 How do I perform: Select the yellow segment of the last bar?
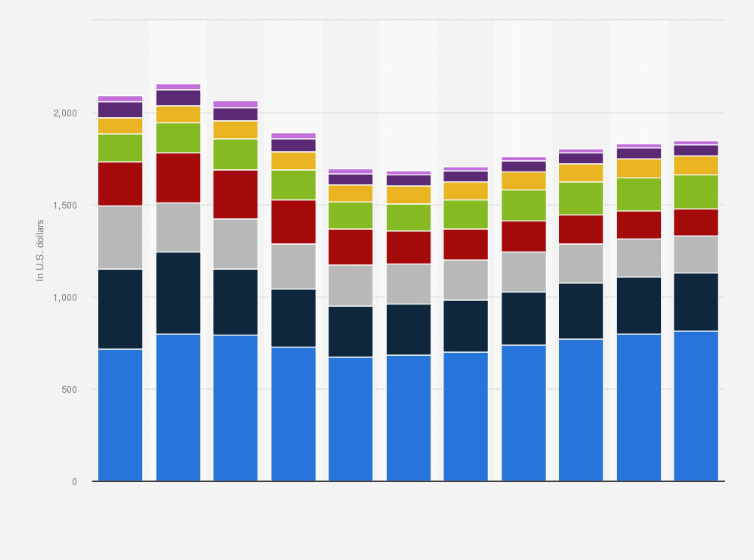coord(696,165)
